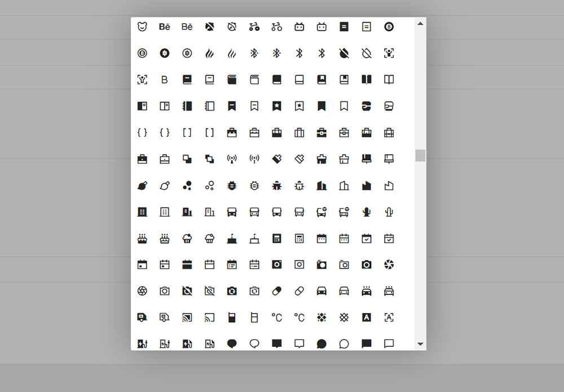Click the scrollbar up arrow
Screen dimensions: 564x392
coord(420,24)
